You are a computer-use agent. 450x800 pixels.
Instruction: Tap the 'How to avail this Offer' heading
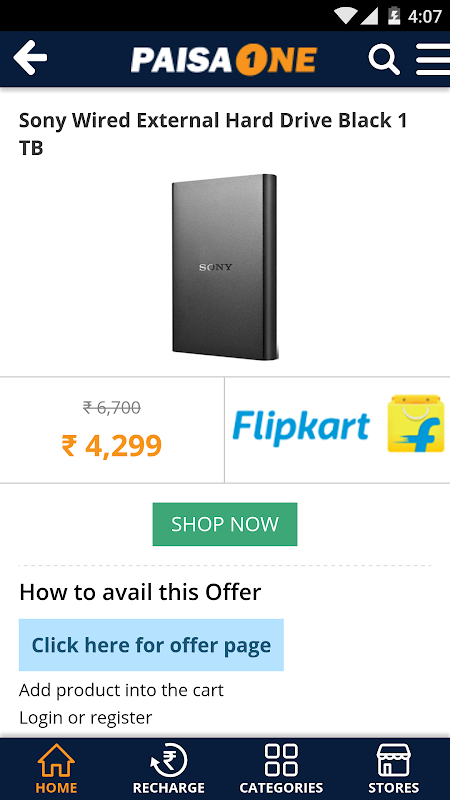tap(140, 592)
